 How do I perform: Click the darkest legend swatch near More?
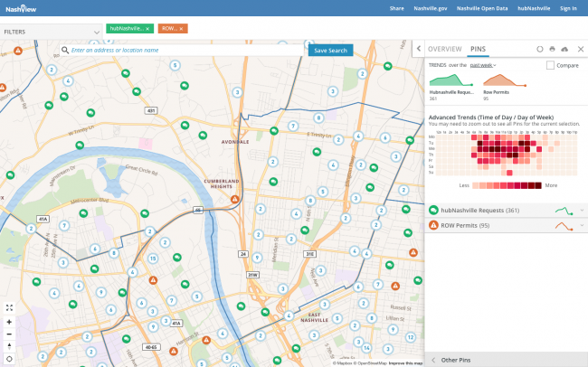tap(538, 185)
